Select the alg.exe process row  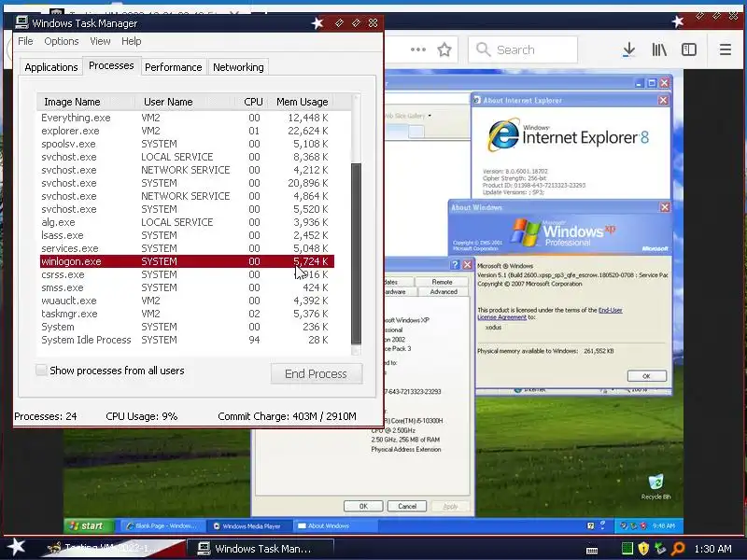coord(188,222)
